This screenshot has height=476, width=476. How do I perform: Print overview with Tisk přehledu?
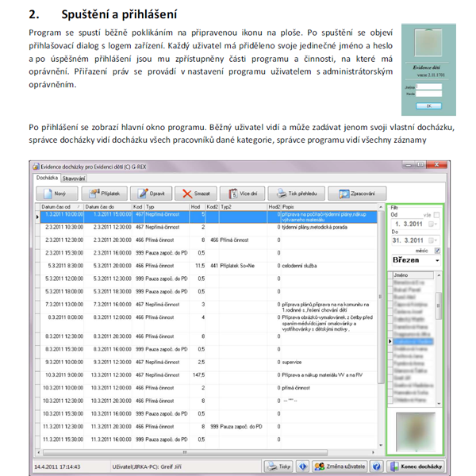pos(296,194)
